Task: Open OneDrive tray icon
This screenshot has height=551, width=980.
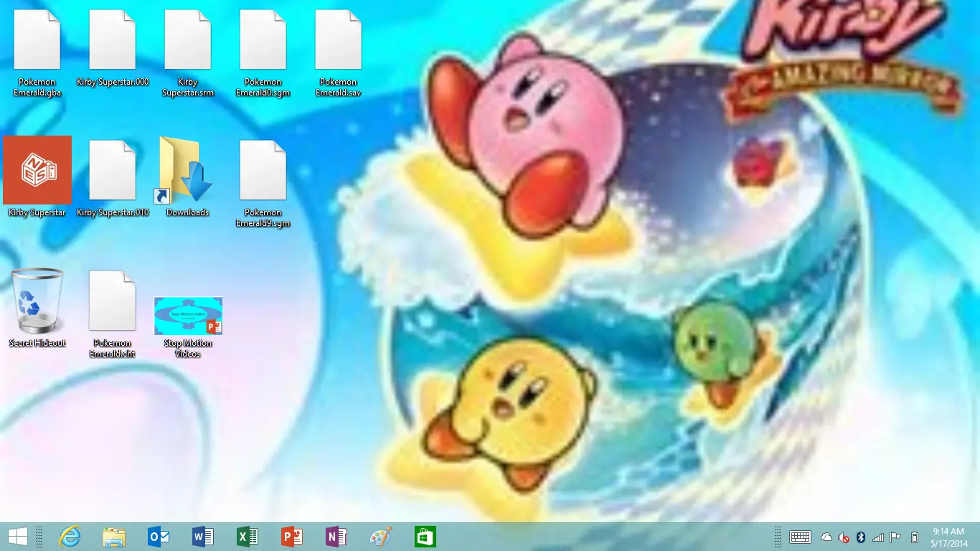Action: (826, 537)
